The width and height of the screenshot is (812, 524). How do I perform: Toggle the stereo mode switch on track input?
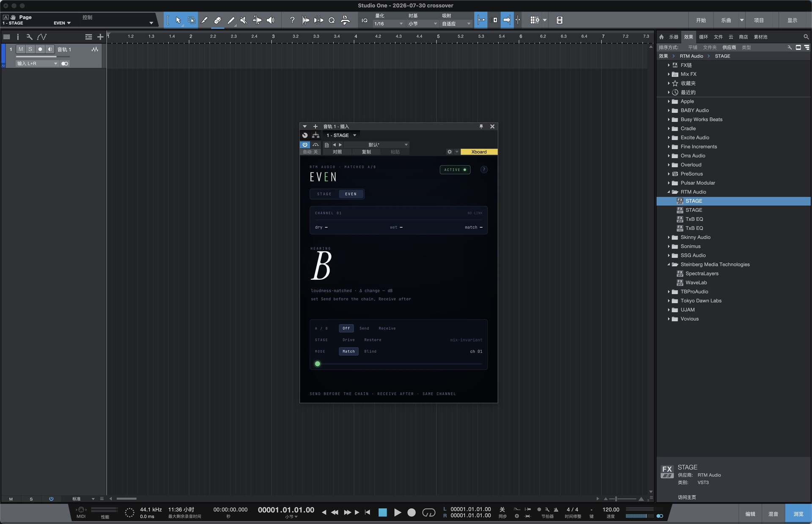[65, 63]
